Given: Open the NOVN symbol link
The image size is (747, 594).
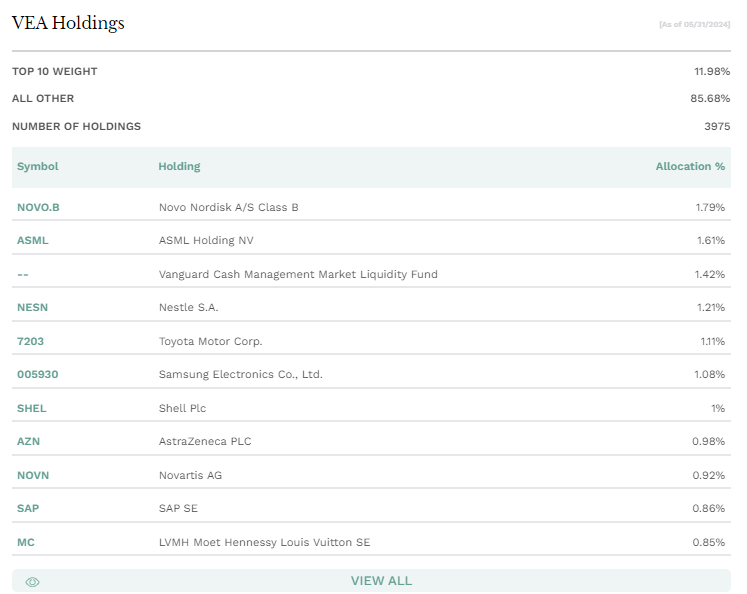Looking at the screenshot, I should [33, 475].
